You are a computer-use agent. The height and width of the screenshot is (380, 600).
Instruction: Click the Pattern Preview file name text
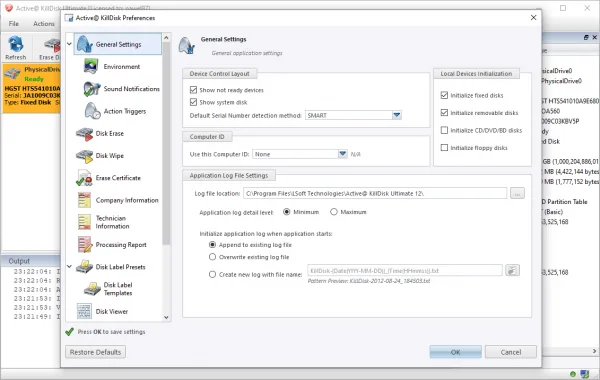pos(369,281)
